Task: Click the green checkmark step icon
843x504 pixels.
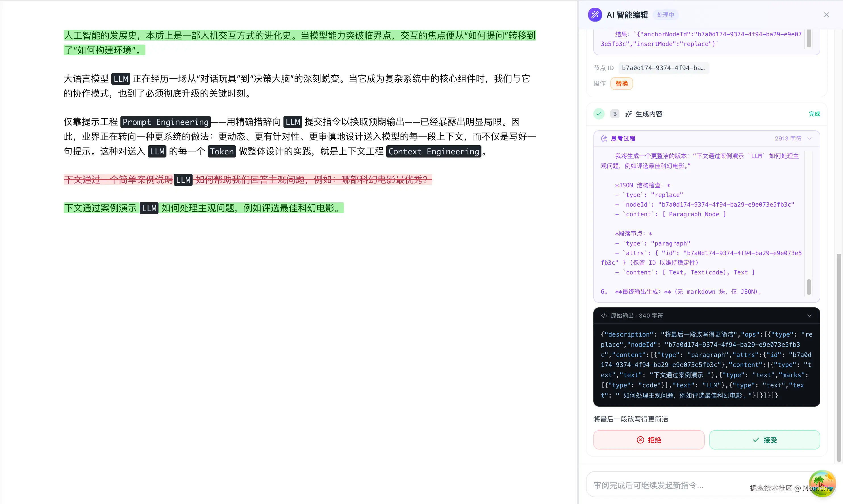Action: tap(599, 114)
